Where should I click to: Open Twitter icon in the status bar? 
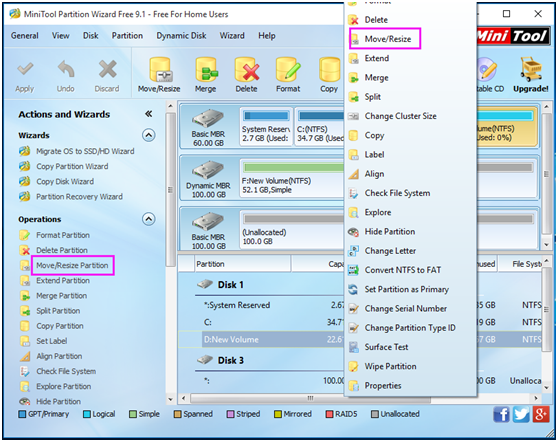tap(521, 415)
